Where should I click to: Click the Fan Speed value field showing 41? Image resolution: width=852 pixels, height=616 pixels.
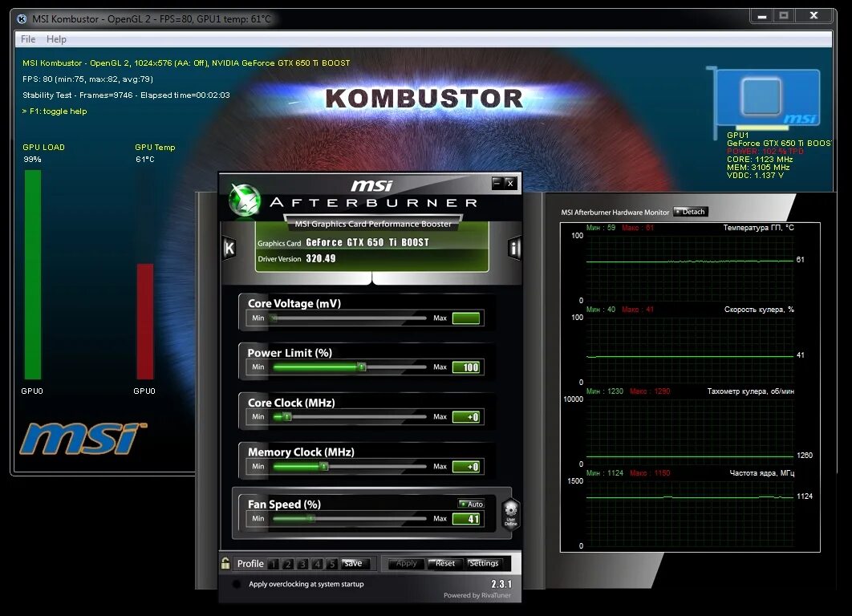coord(465,518)
